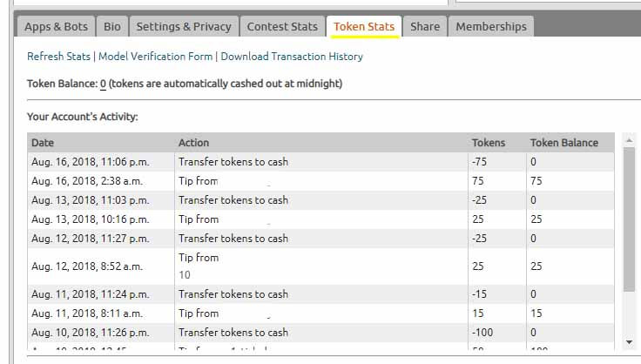The height and width of the screenshot is (364, 641).
Task: Click the Token Balance value 0 at top
Action: (x=103, y=84)
